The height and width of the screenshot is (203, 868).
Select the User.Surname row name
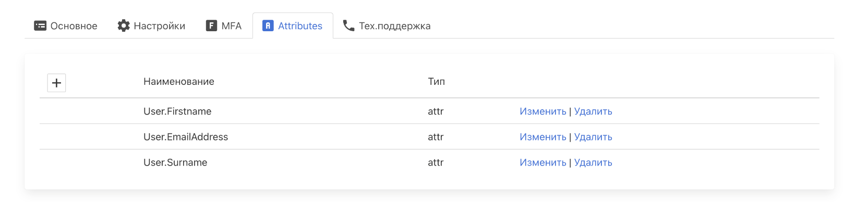pos(175,162)
